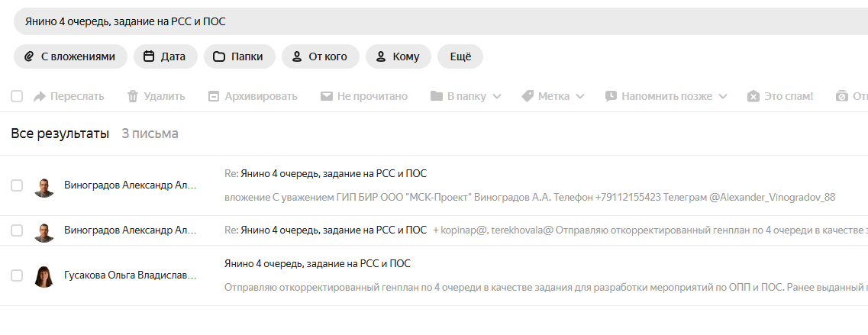Click the 'Ещё' more filters button

tap(460, 56)
